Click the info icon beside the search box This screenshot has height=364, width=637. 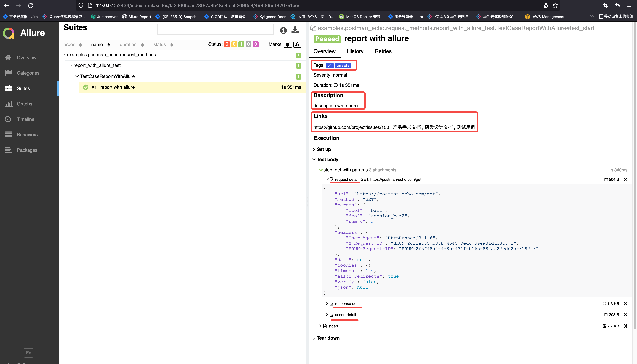point(283,30)
